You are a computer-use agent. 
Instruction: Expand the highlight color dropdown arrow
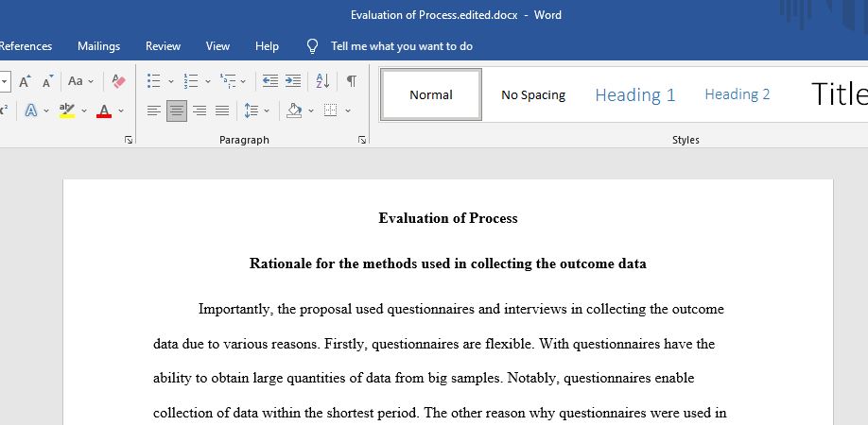coord(84,111)
